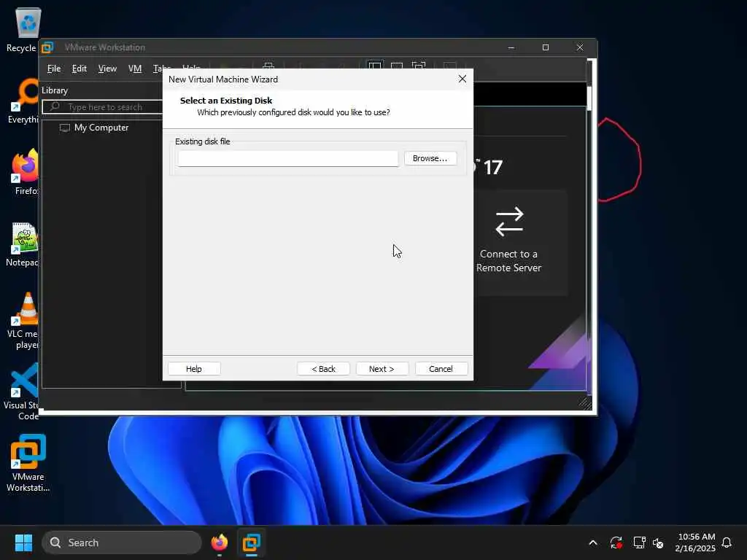
Task: Cancel the New Virtual Machine Wizard
Action: [x=441, y=368]
